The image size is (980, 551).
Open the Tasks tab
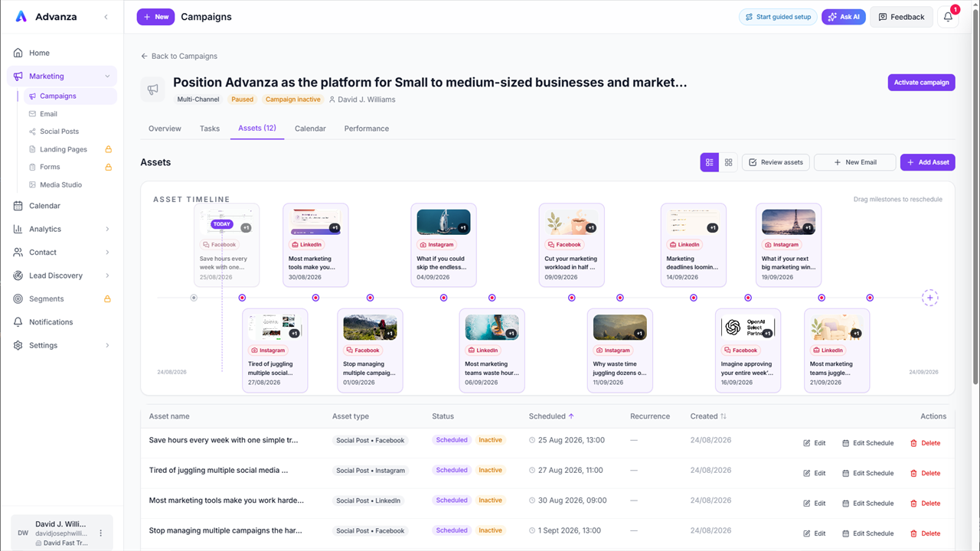tap(210, 129)
